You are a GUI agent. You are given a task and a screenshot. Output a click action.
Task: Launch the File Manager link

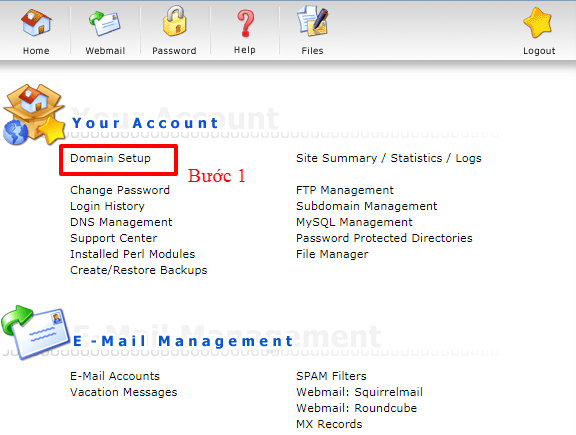click(x=332, y=254)
